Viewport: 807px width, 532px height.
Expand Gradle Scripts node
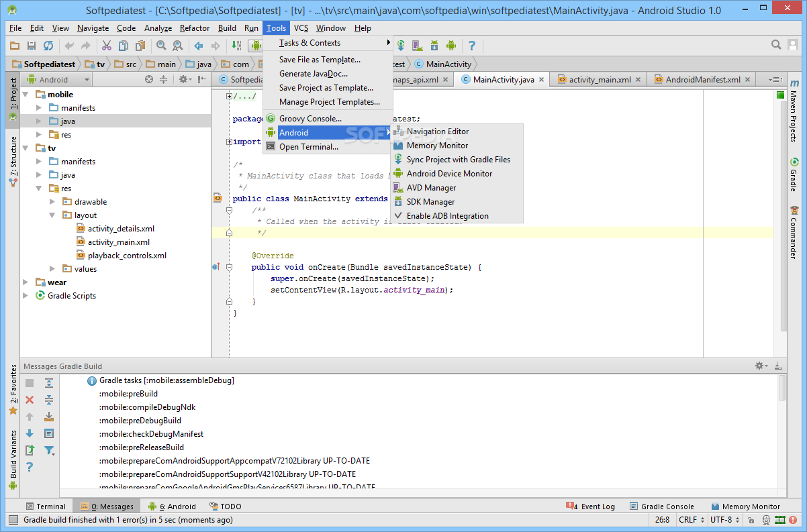pyautogui.click(x=26, y=296)
